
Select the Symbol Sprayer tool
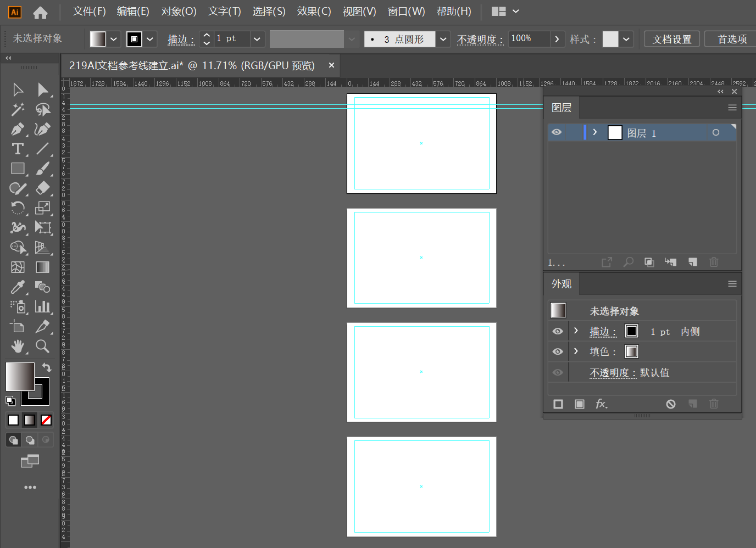coord(18,306)
